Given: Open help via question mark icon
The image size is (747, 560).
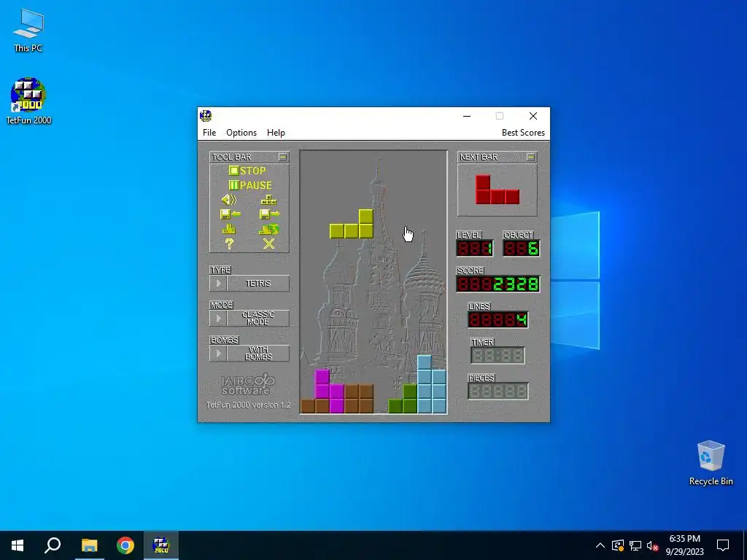Looking at the screenshot, I should 229,244.
